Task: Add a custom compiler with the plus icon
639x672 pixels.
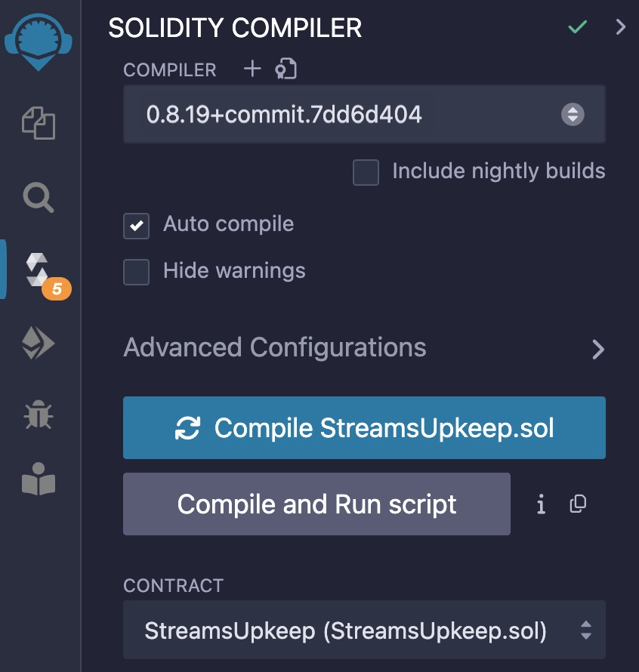Action: click(252, 69)
